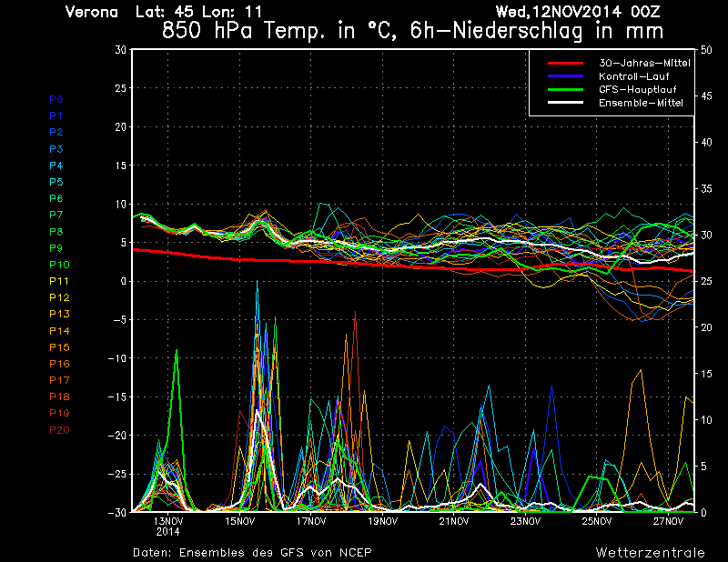
Task: Click the P1 ensemble member label
Action: point(56,115)
